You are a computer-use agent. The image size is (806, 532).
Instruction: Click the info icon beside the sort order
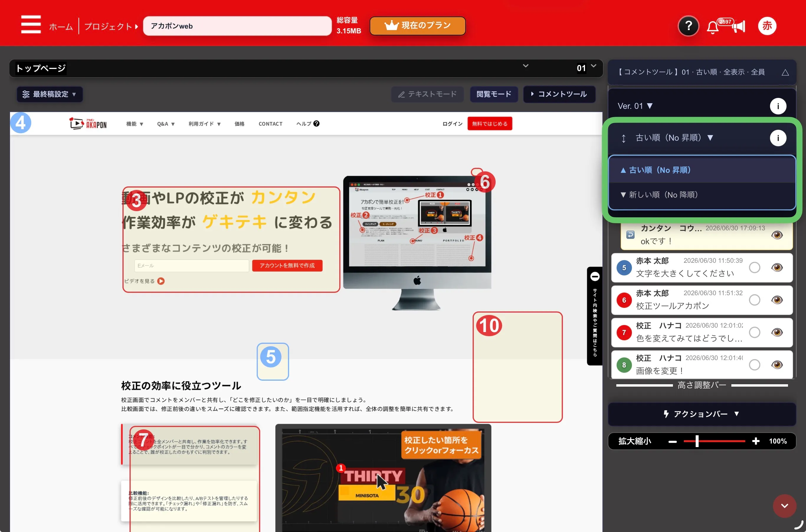point(778,138)
